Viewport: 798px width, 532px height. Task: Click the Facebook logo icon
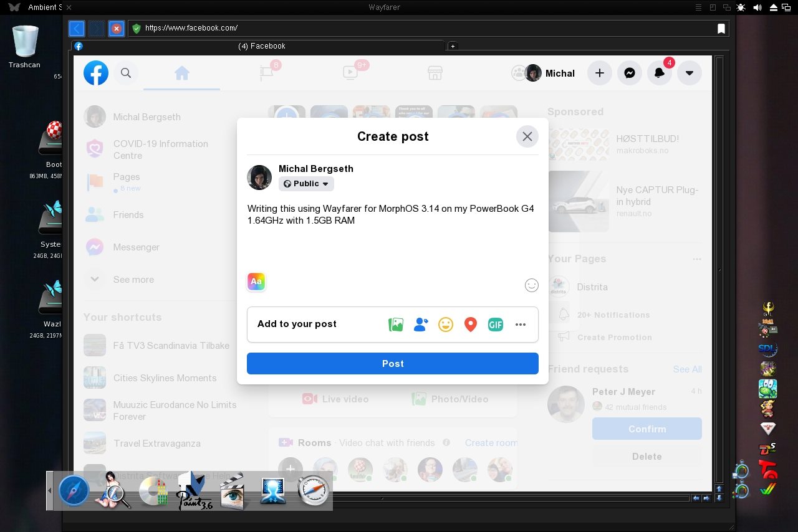(96, 73)
